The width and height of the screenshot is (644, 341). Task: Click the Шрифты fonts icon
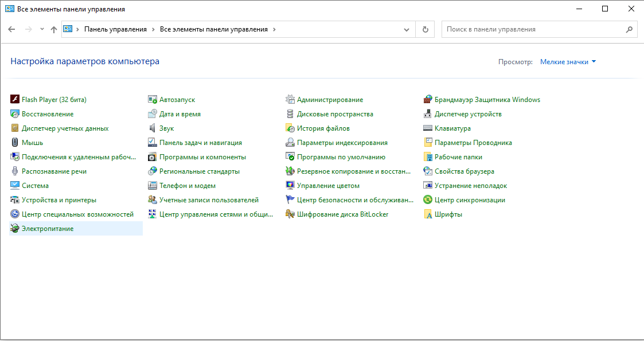click(x=428, y=214)
